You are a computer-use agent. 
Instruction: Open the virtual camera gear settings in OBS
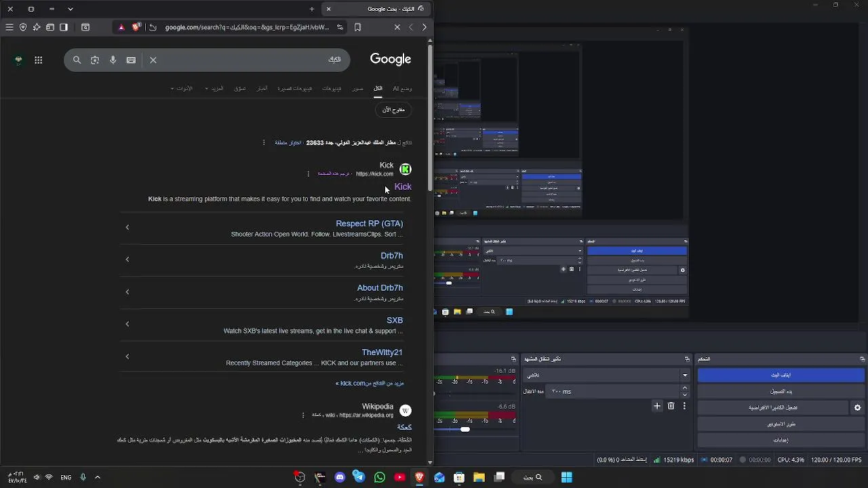pos(857,407)
